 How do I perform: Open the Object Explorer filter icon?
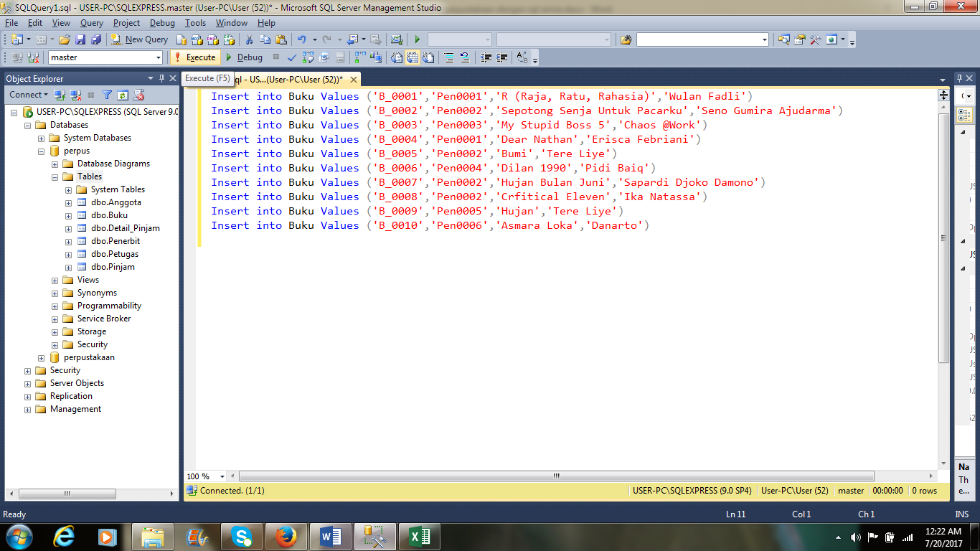[106, 94]
